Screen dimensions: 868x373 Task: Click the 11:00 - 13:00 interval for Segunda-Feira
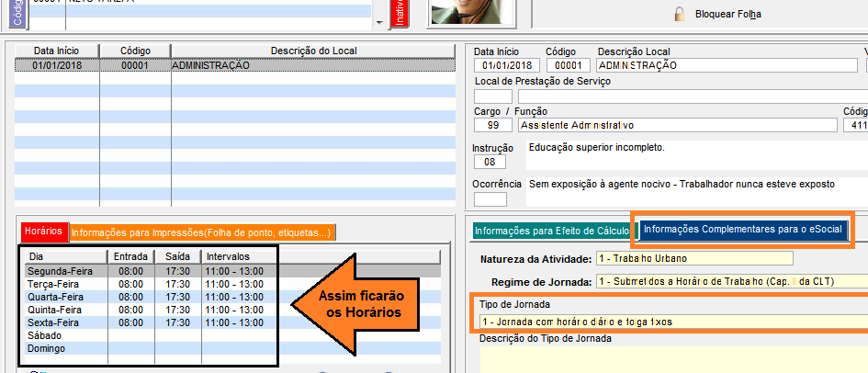pyautogui.click(x=234, y=271)
